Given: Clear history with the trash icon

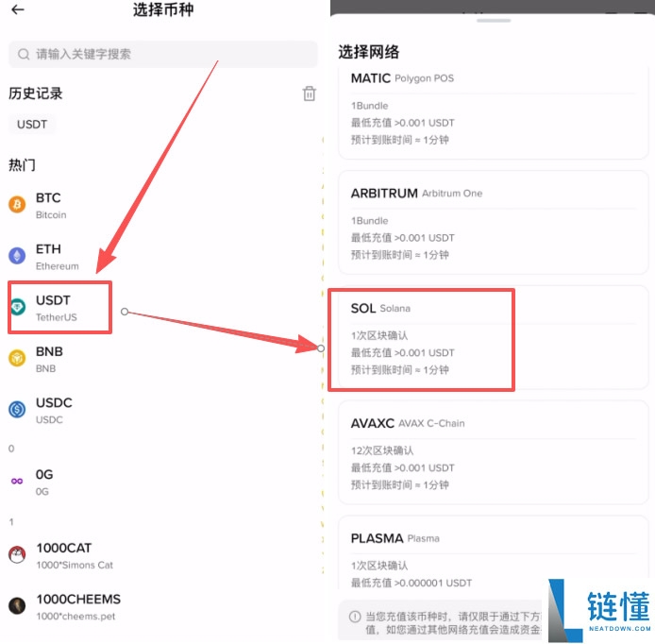Looking at the screenshot, I should pos(310,93).
